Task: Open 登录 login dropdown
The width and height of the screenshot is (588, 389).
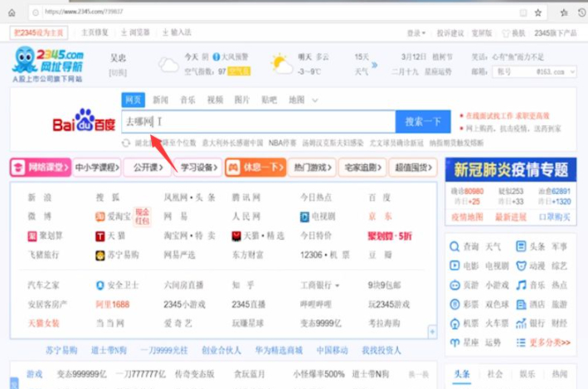Action: click(x=416, y=33)
